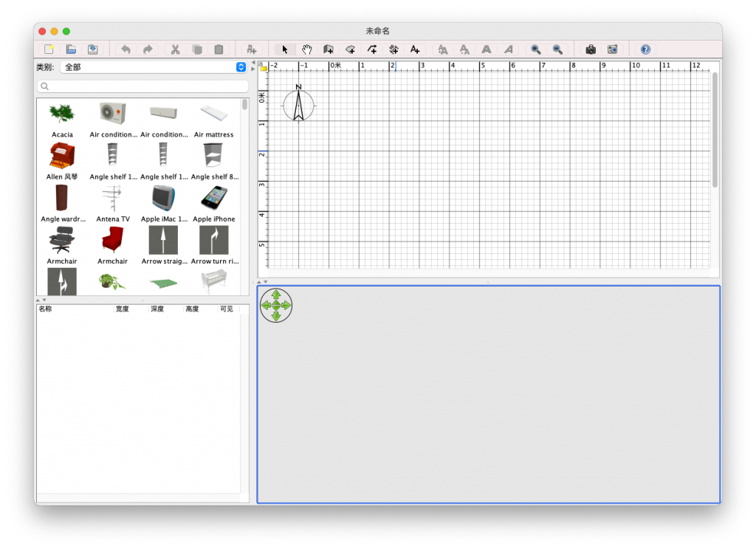Click the Add furniture to home icon
This screenshot has width=756, height=550.
coord(251,49)
